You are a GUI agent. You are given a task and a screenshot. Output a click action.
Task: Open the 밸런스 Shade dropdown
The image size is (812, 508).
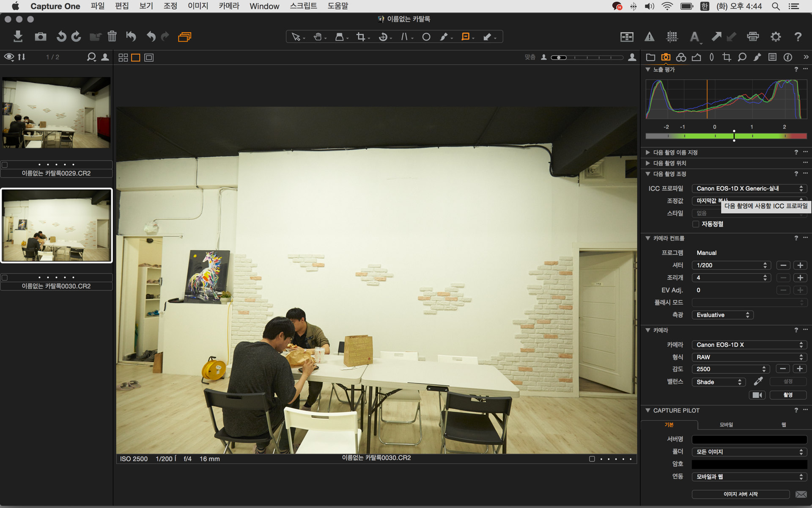click(x=719, y=382)
